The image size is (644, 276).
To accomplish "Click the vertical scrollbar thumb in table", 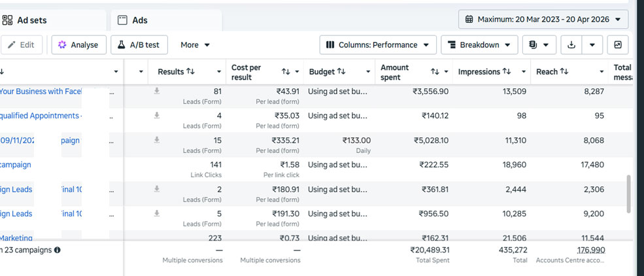I will [629, 193].
